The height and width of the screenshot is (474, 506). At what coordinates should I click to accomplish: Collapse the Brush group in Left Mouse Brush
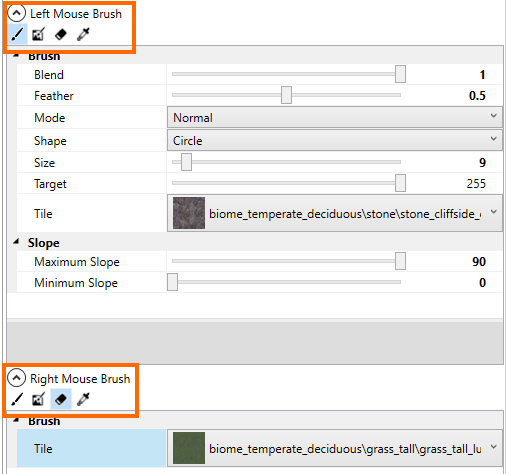coord(16,56)
